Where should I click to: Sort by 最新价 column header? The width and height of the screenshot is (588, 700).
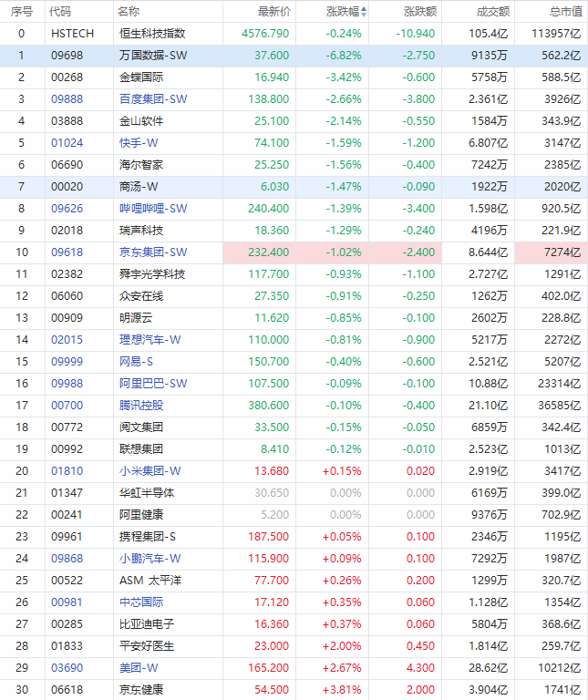(273, 12)
